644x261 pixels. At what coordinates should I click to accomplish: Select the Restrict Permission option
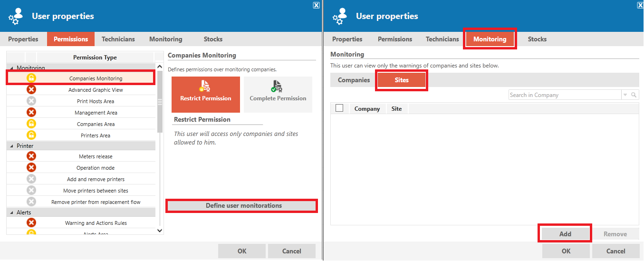tap(206, 95)
